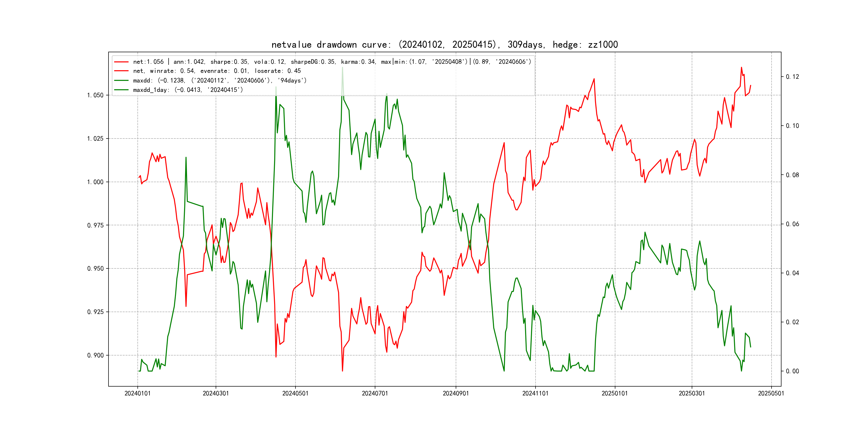Click the 20240101 x-axis tick label
The height and width of the screenshot is (434, 868).
[137, 394]
